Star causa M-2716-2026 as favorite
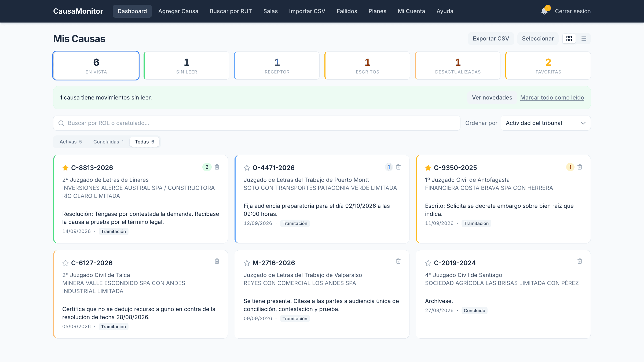 [247, 263]
